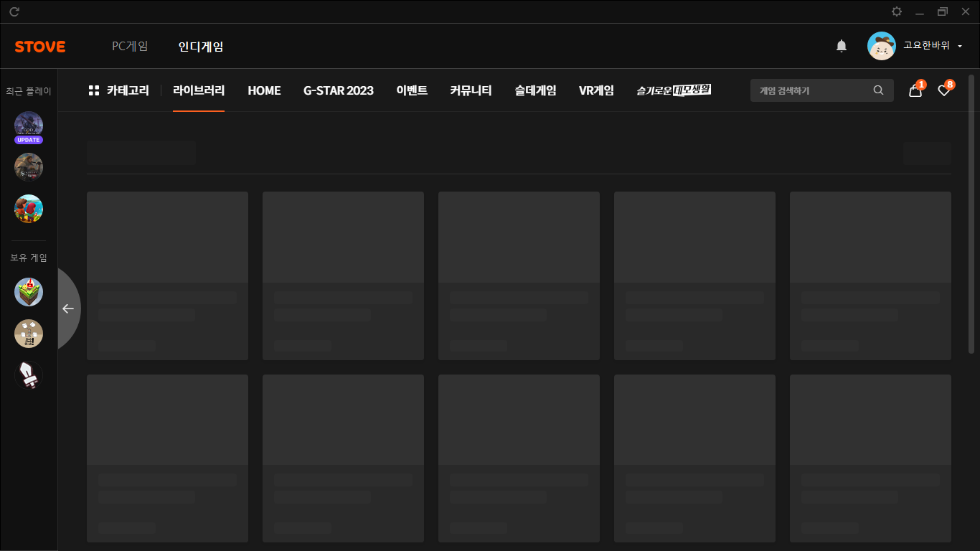980x551 pixels.
Task: Open the shopping cart with 1 item
Action: click(915, 90)
